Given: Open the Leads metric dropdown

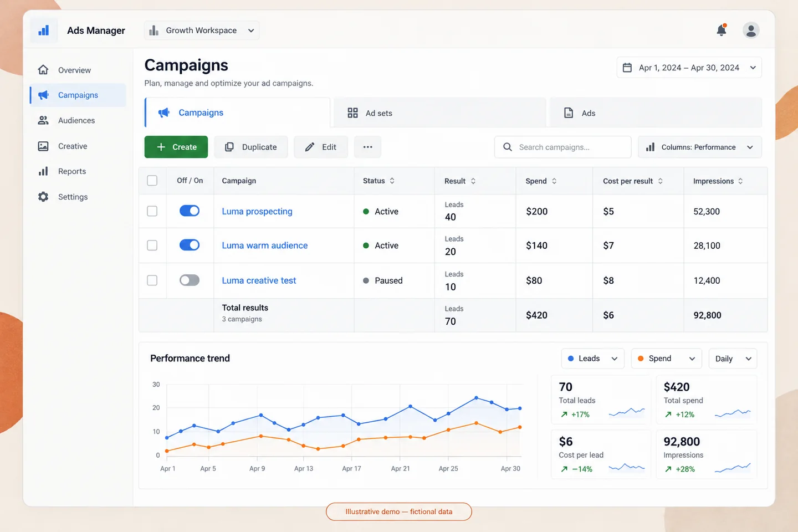Looking at the screenshot, I should point(593,359).
